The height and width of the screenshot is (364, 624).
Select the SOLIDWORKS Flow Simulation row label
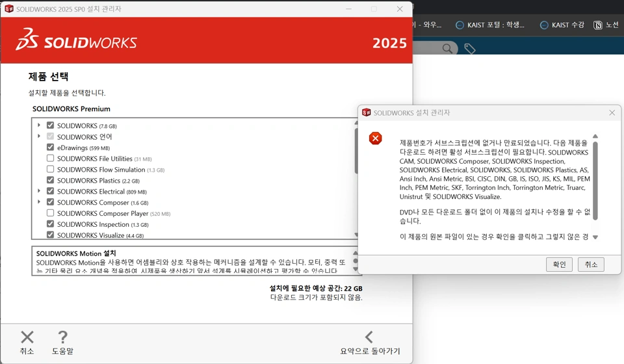coord(110,170)
